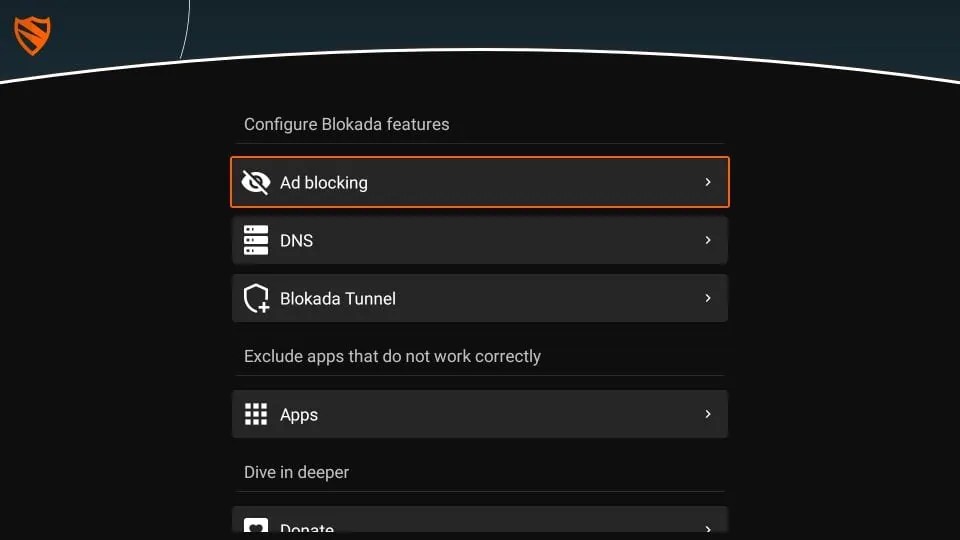Open the Blokada Tunnel entry label

tap(338, 298)
